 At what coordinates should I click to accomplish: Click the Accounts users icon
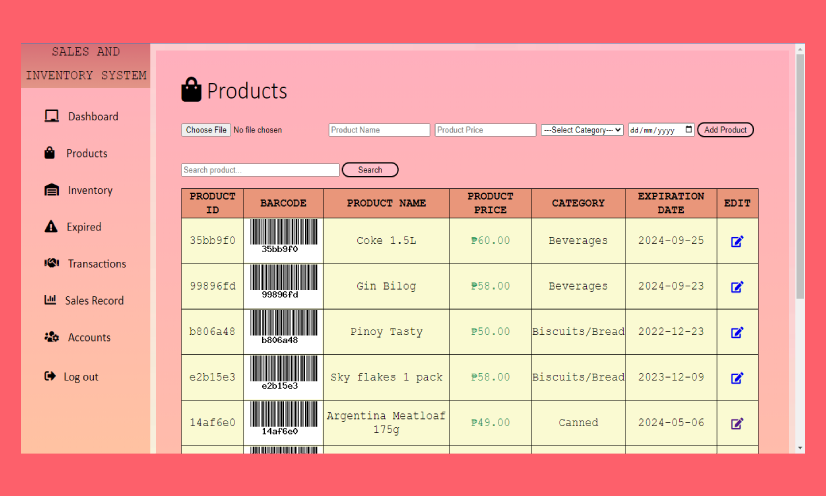point(51,337)
